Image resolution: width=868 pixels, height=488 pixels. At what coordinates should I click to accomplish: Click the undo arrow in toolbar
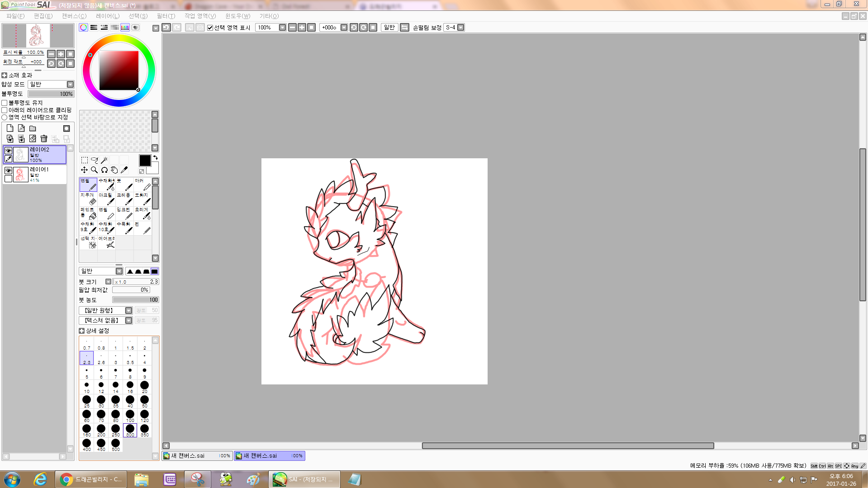point(166,28)
